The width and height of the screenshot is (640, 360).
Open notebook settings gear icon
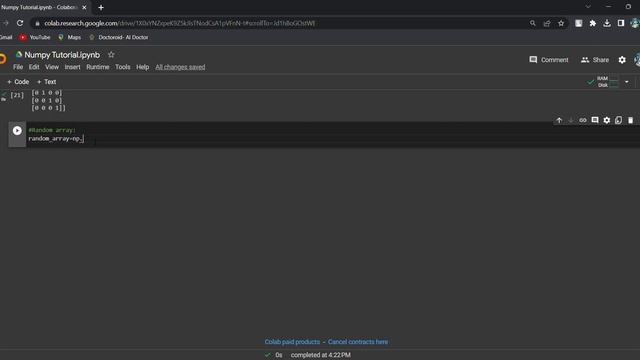pyautogui.click(x=622, y=60)
